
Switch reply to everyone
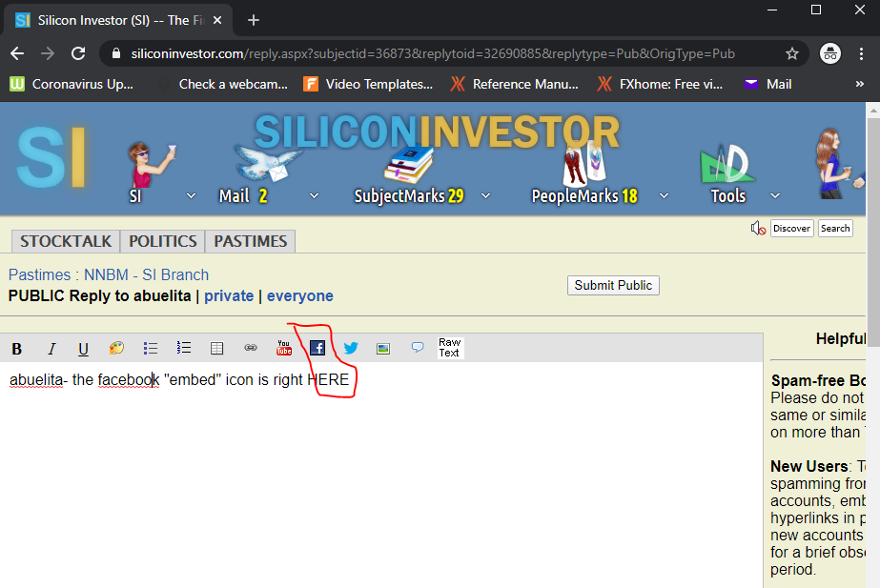tap(299, 295)
